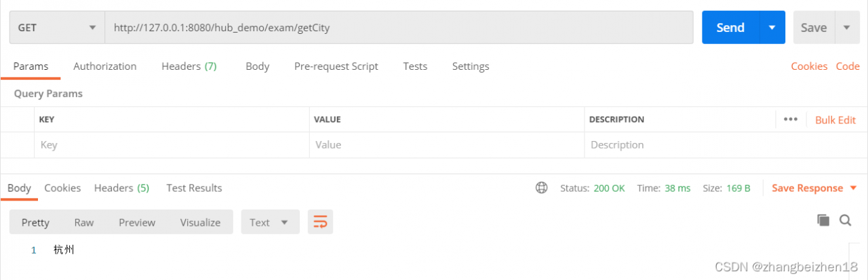Click the word-wrap icon in response toolbar
Image resolution: width=868 pixels, height=280 pixels.
point(320,222)
